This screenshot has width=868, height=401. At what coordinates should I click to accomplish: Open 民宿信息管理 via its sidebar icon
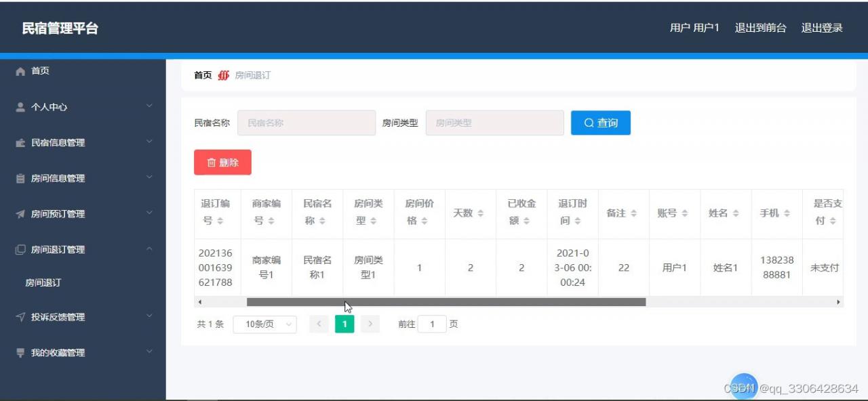22,142
